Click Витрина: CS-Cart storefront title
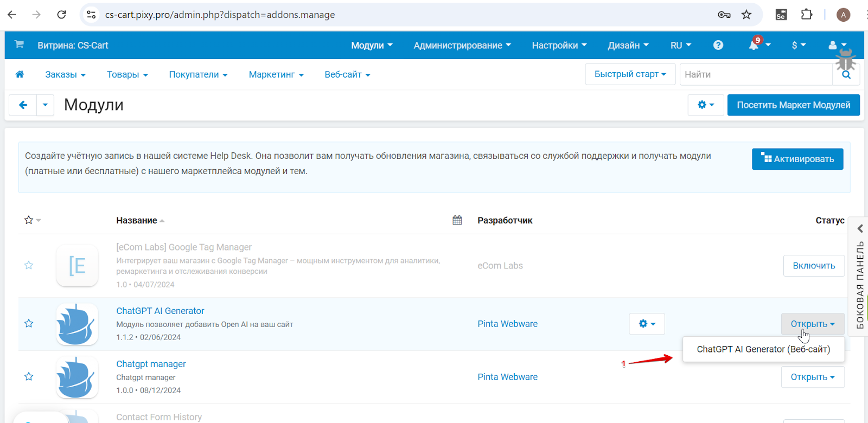Screen dimensions: 868x423 point(73,46)
